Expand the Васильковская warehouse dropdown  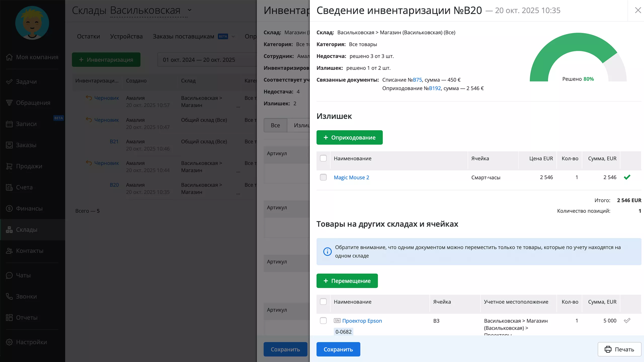[x=189, y=10]
